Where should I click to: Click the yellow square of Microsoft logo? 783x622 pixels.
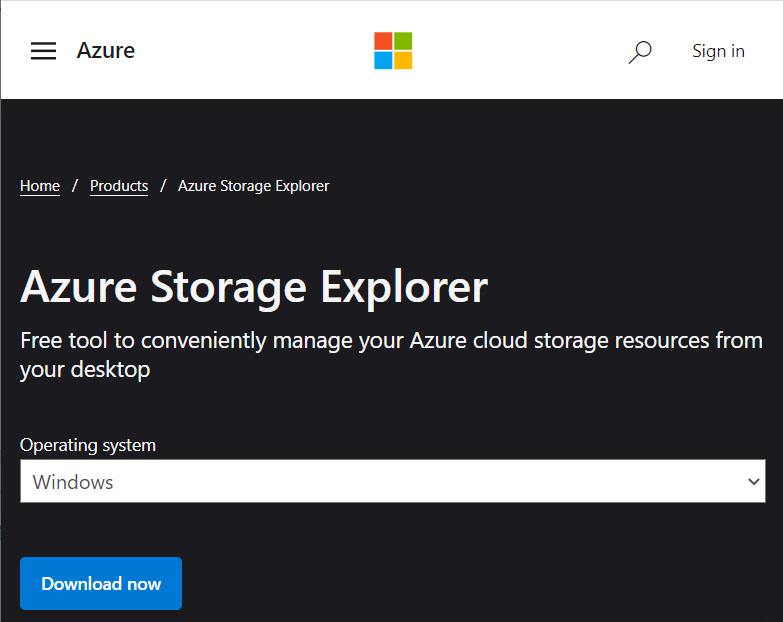[403, 60]
